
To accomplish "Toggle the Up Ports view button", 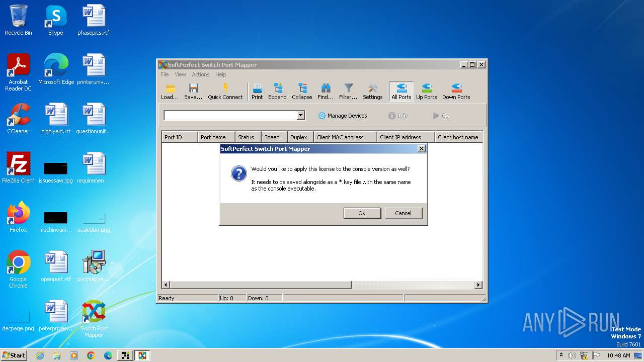I will (426, 92).
